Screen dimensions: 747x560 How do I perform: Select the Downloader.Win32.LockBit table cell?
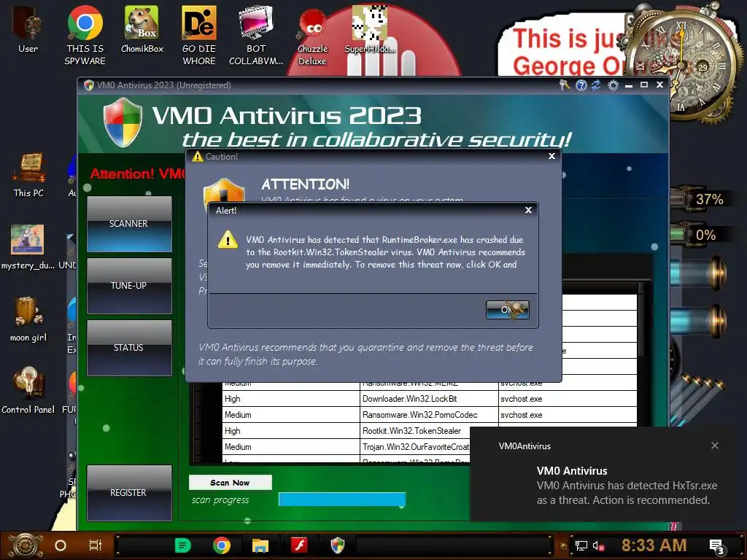429,399
